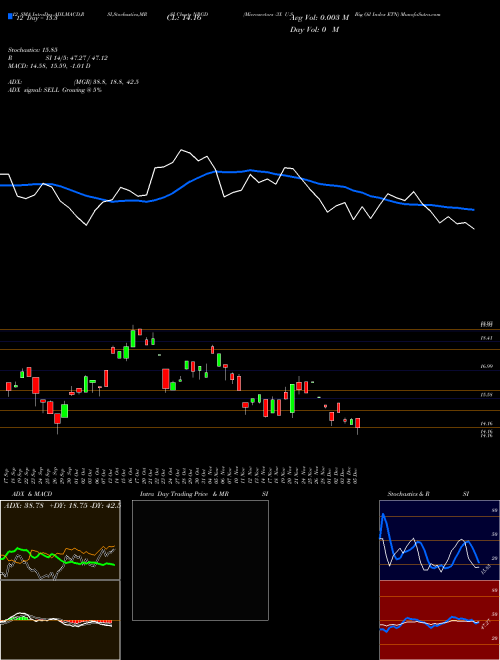Click the 'MACD: 14.58, 15.59, -1.01 D' line
500x660 pixels.
[49, 66]
